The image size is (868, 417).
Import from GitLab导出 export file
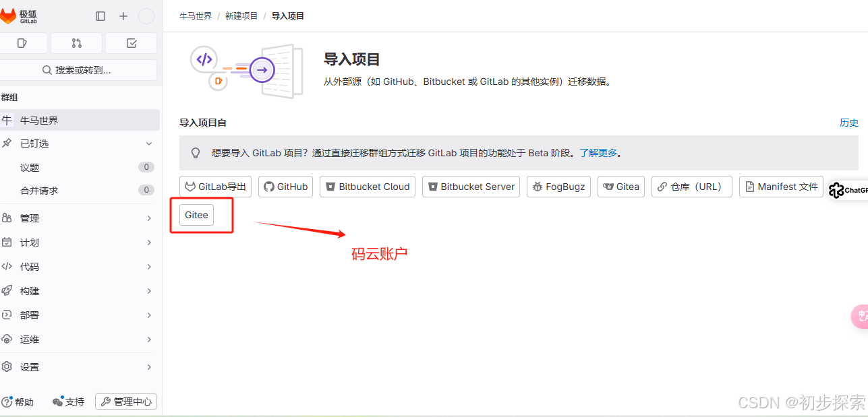point(215,187)
